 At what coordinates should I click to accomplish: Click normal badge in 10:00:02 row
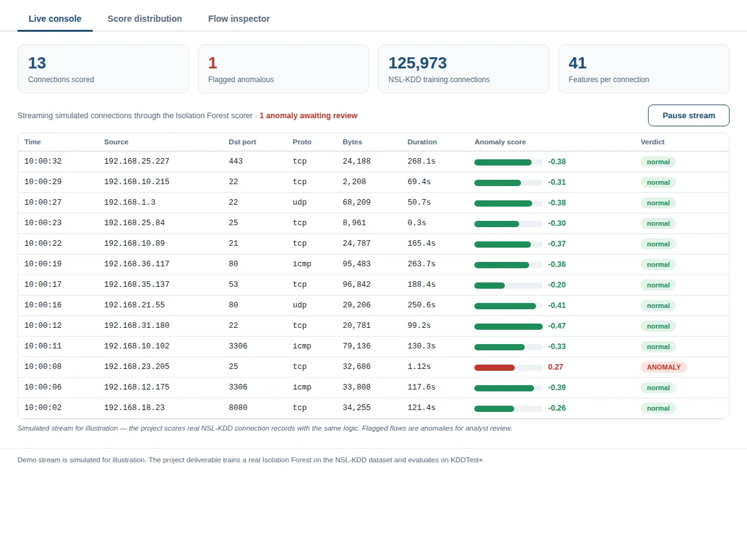(658, 408)
